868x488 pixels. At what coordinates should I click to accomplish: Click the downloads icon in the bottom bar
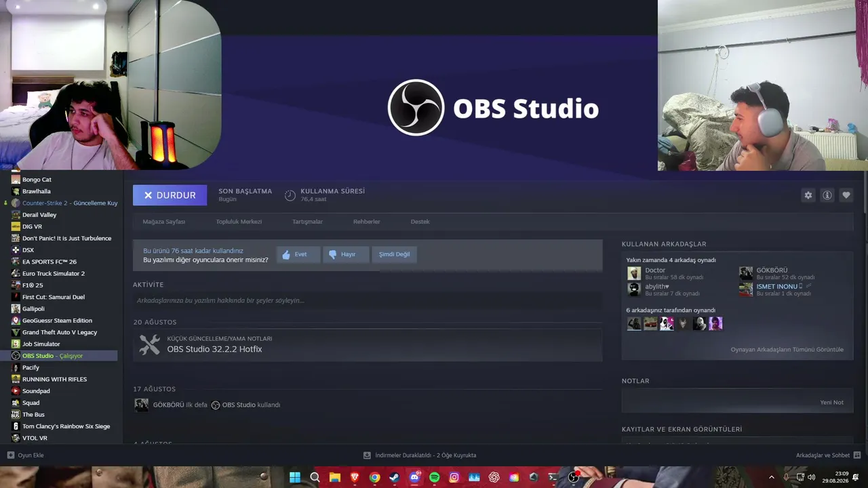367,455
